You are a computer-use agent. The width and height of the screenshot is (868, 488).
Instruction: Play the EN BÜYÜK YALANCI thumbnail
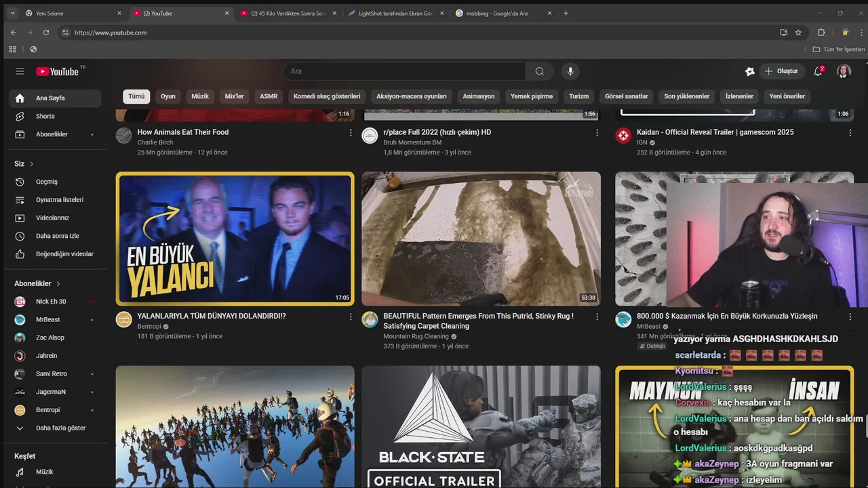point(235,239)
